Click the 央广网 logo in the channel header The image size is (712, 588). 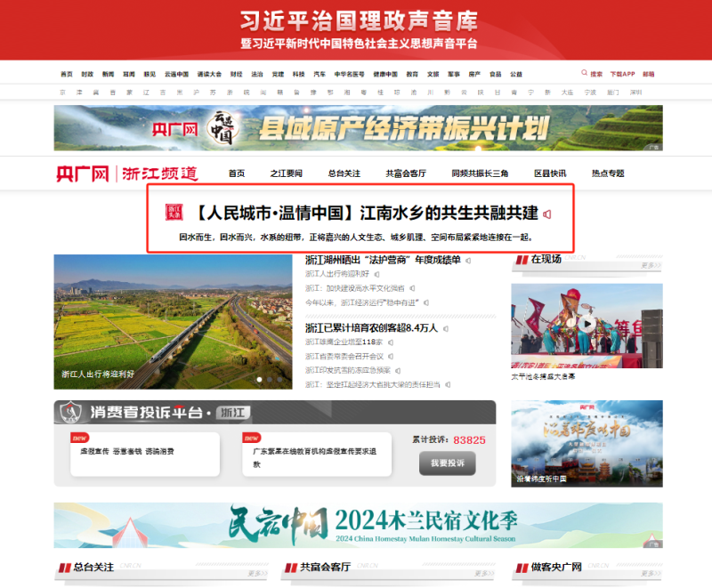point(83,169)
